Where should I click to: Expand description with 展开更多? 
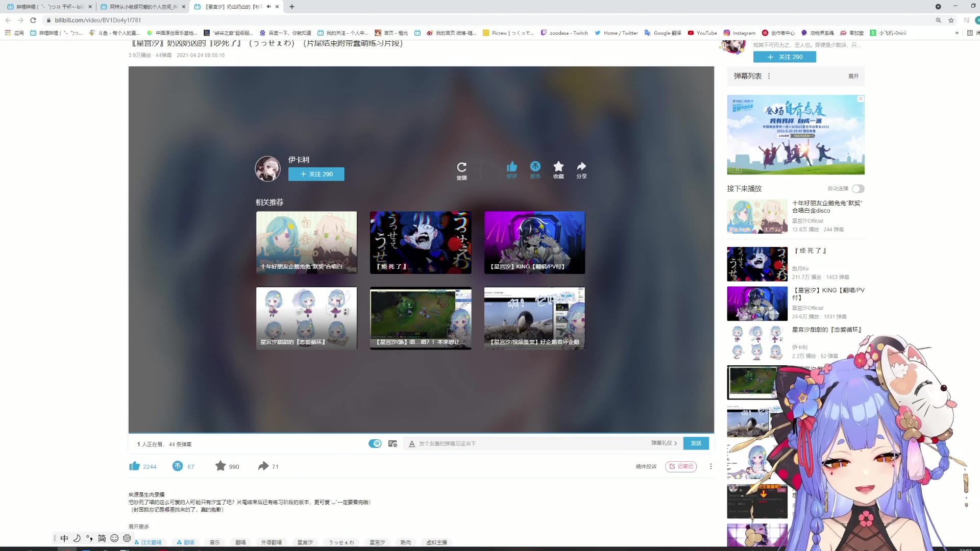tap(139, 527)
